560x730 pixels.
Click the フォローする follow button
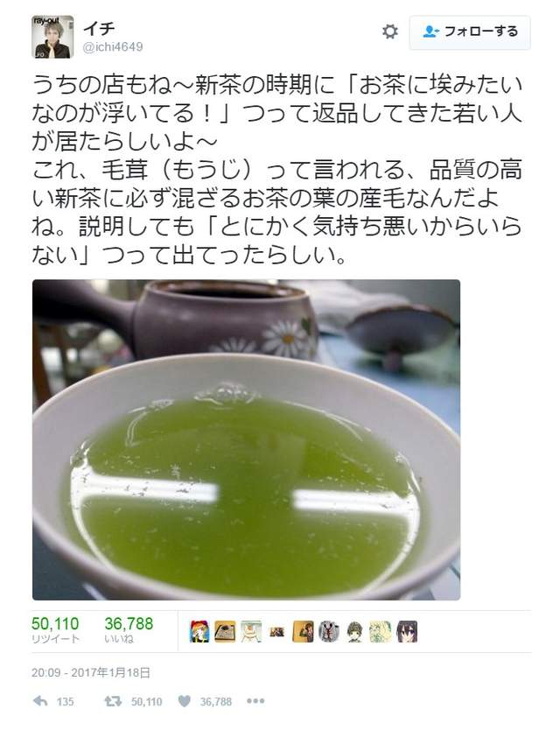click(470, 32)
